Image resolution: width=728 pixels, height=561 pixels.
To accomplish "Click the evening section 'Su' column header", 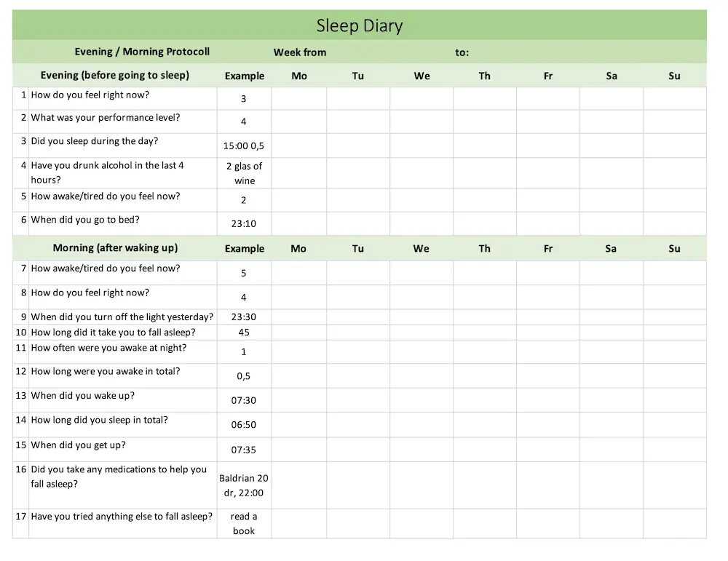I will (x=675, y=76).
